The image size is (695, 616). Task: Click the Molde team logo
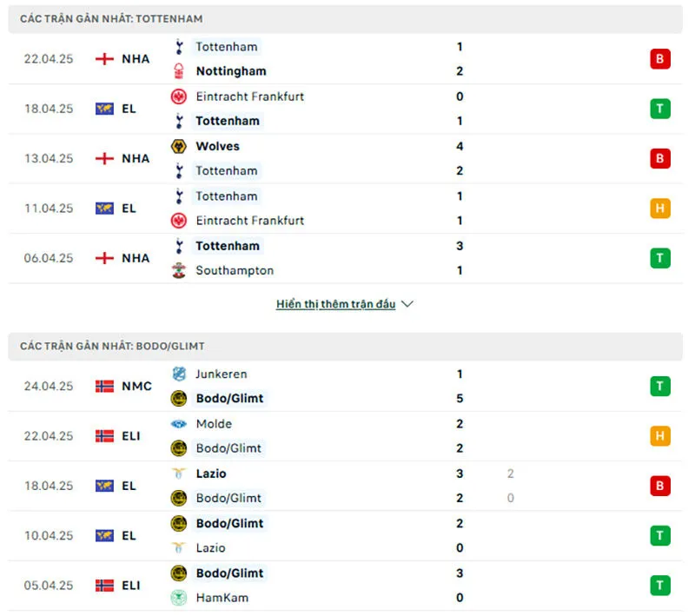point(179,424)
